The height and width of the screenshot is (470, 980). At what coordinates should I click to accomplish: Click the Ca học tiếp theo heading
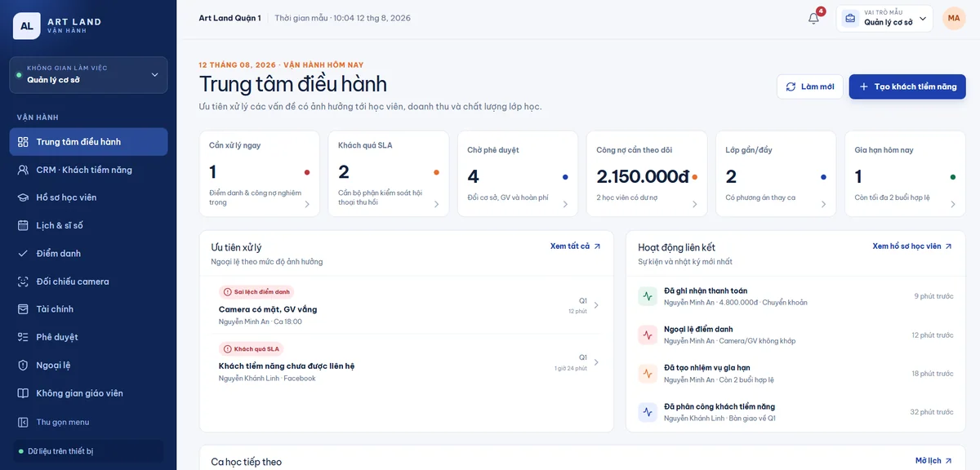tap(246, 462)
